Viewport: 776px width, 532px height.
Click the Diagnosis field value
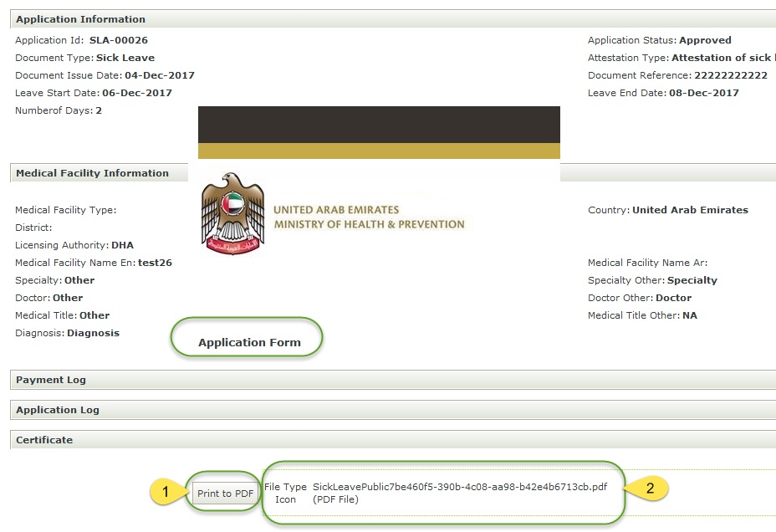[x=93, y=333]
